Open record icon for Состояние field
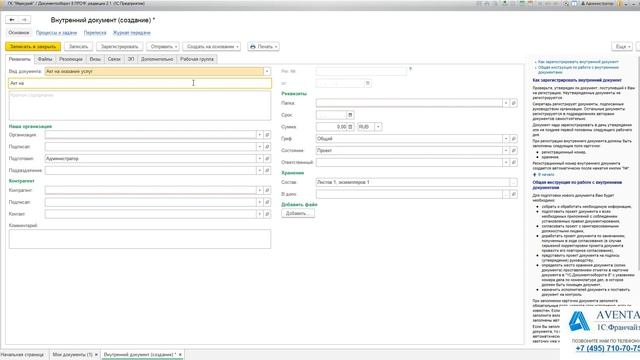This screenshot has height=360, width=640. tap(514, 151)
